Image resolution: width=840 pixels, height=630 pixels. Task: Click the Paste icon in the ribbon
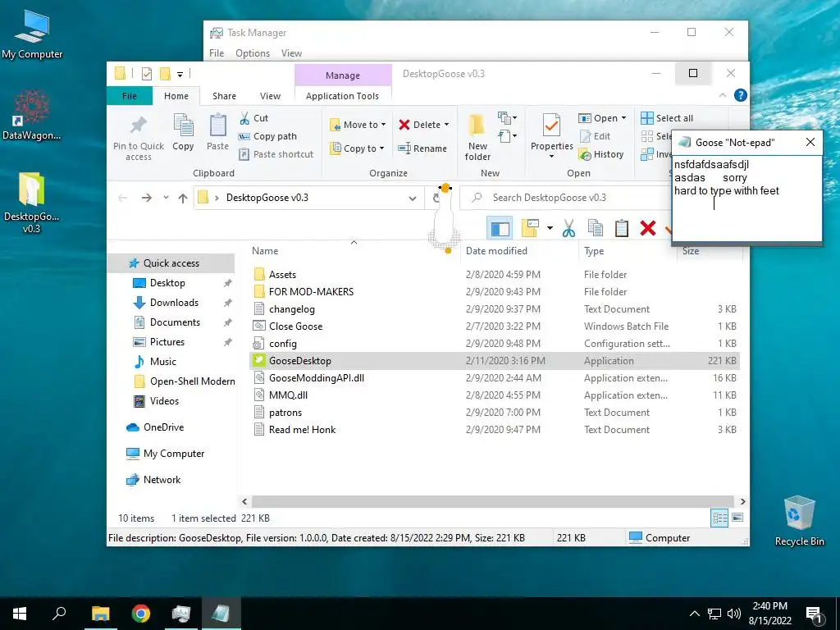[217, 132]
